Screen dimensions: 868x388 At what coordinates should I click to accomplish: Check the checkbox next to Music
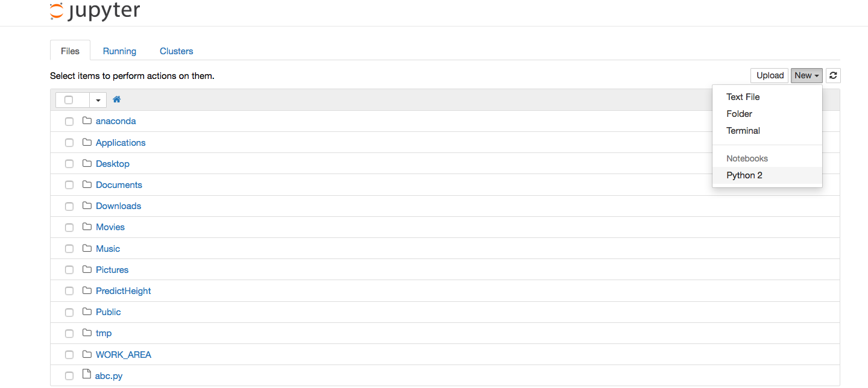point(69,248)
